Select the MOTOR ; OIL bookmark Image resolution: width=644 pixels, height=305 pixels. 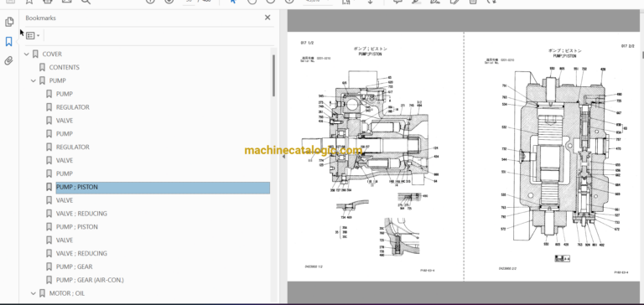[67, 293]
